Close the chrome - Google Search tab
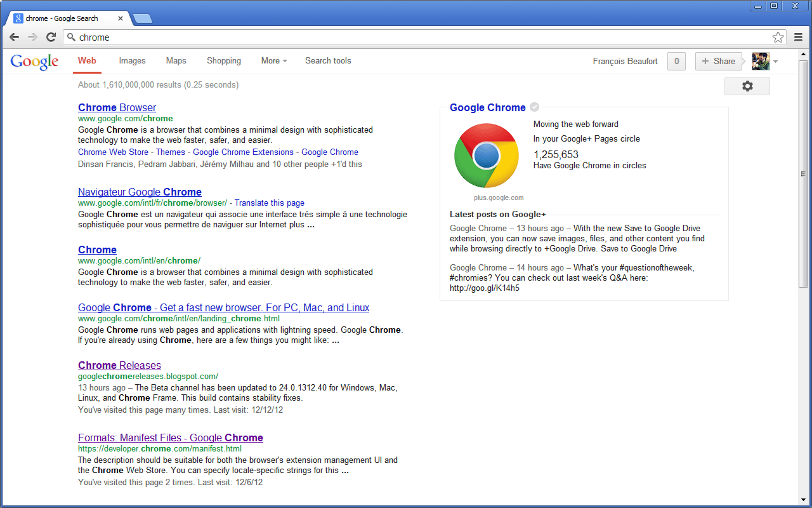 click(121, 18)
